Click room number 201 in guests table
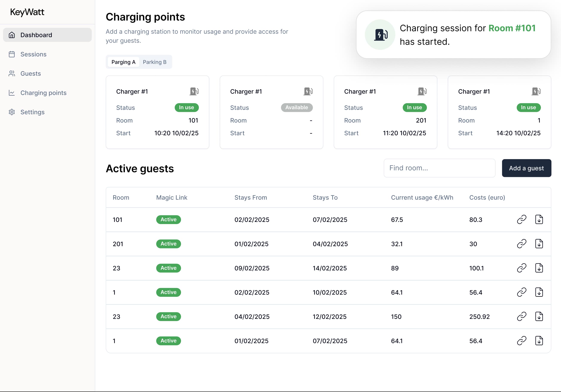The image size is (561, 392). [118, 244]
